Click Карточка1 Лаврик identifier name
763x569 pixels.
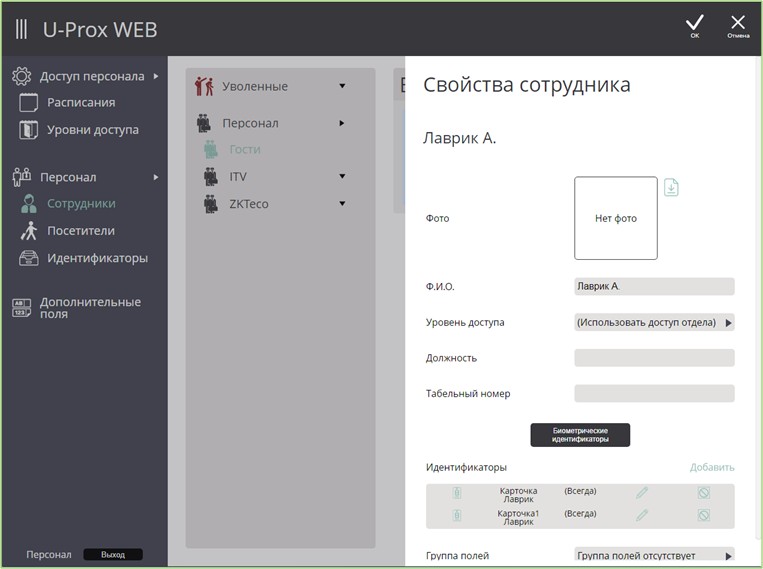click(x=518, y=517)
